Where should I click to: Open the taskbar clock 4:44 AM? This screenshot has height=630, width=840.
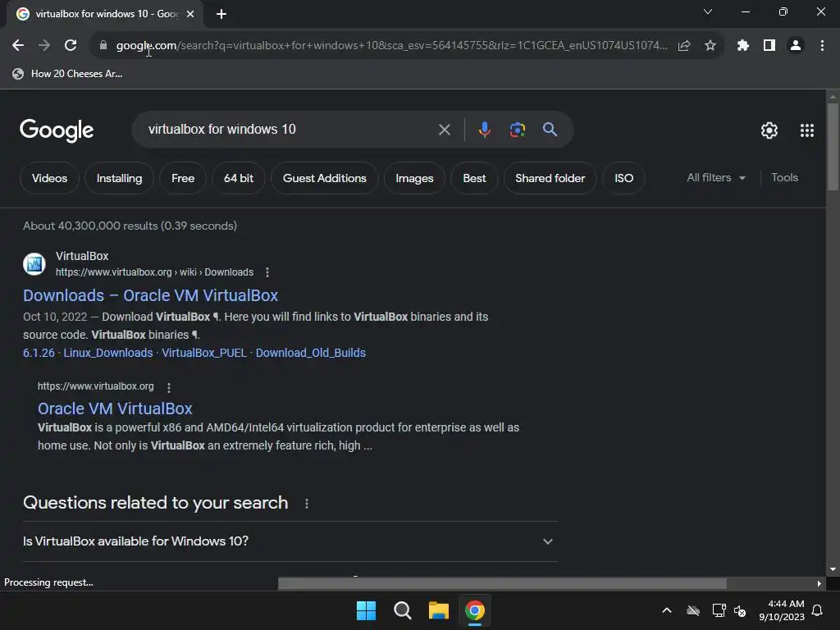[782, 610]
